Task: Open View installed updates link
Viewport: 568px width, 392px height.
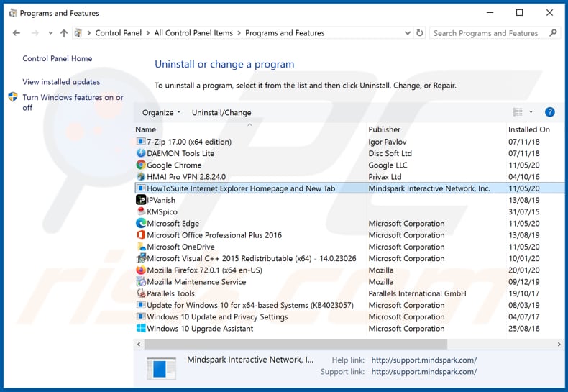Action: [x=61, y=82]
